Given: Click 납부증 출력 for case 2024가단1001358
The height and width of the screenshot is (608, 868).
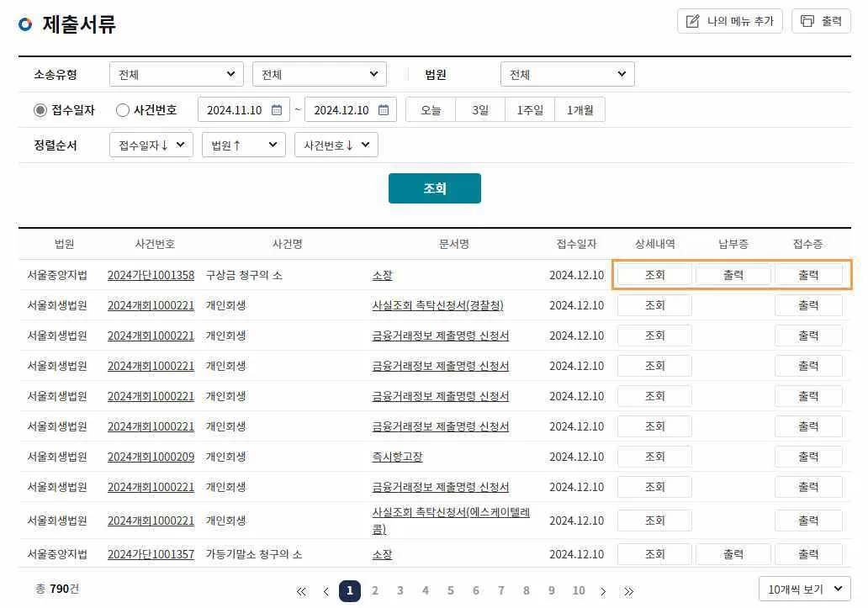Looking at the screenshot, I should tap(733, 275).
